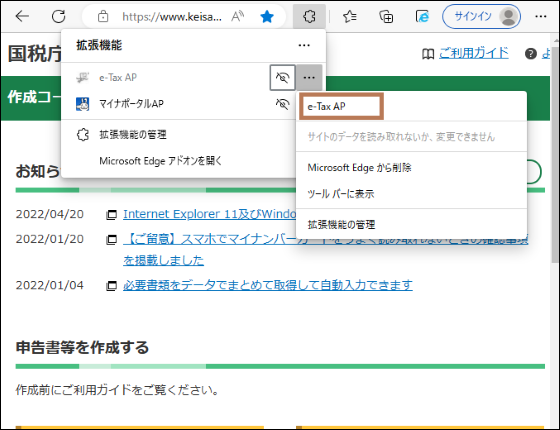Select the マイナポータルAP extension row label

[131, 104]
